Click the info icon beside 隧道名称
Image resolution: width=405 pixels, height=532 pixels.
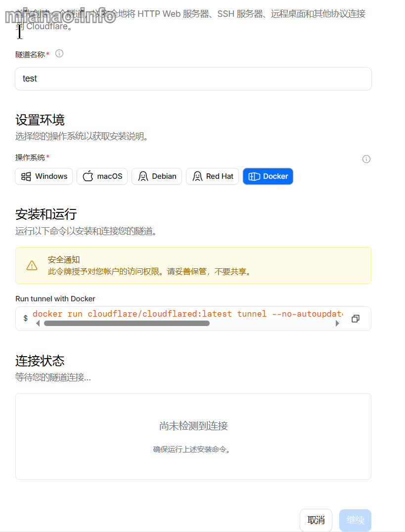(59, 54)
